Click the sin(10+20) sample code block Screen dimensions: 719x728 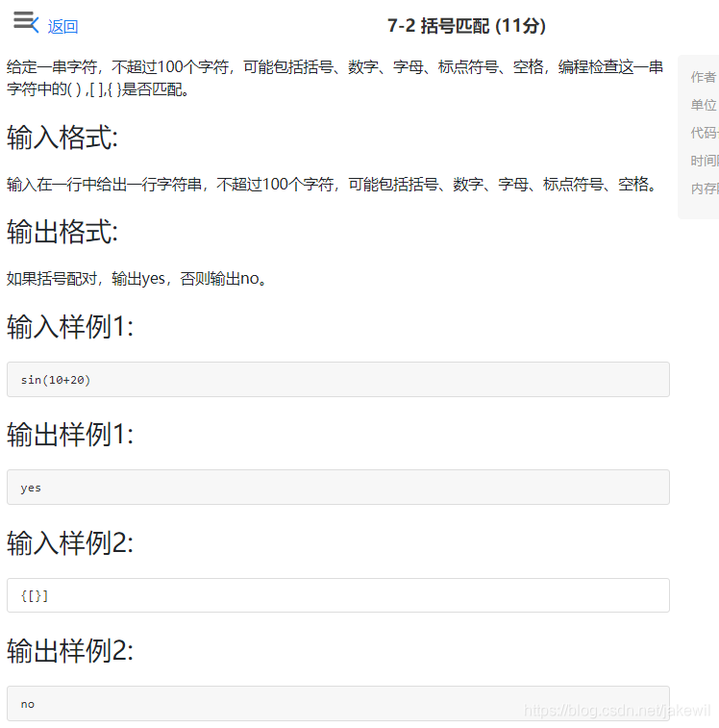338,380
